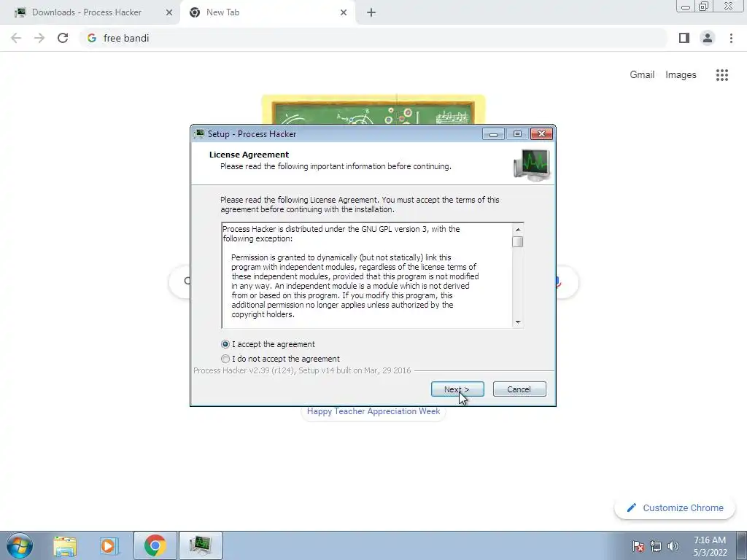This screenshot has width=747, height=560.
Task: Click the volume speaker icon in tray
Action: (673, 546)
